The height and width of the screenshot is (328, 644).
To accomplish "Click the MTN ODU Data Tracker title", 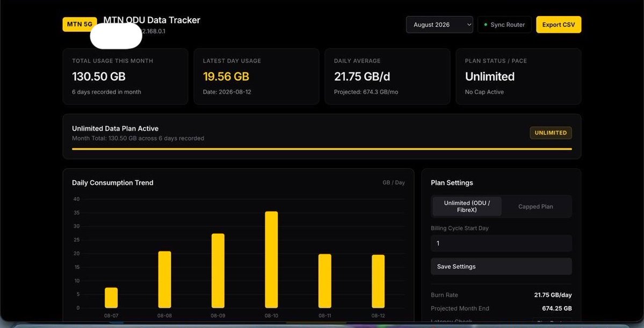I will click(x=151, y=20).
